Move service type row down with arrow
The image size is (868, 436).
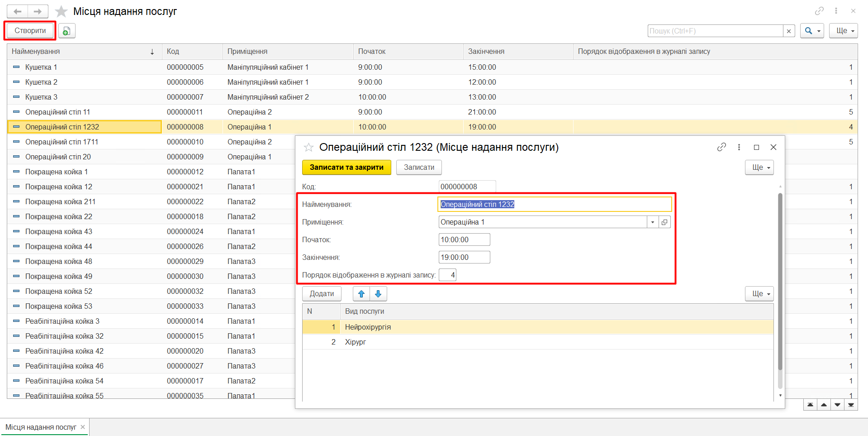(x=378, y=294)
